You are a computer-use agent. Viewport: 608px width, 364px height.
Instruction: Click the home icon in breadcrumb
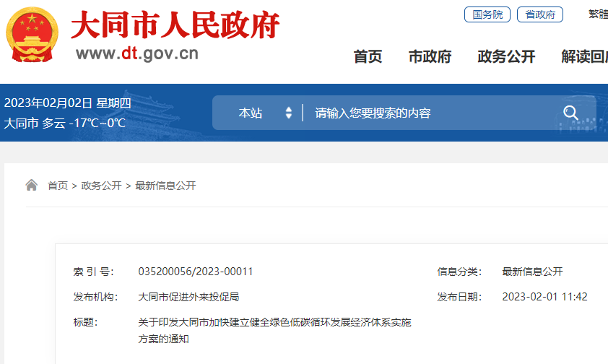pos(31,186)
